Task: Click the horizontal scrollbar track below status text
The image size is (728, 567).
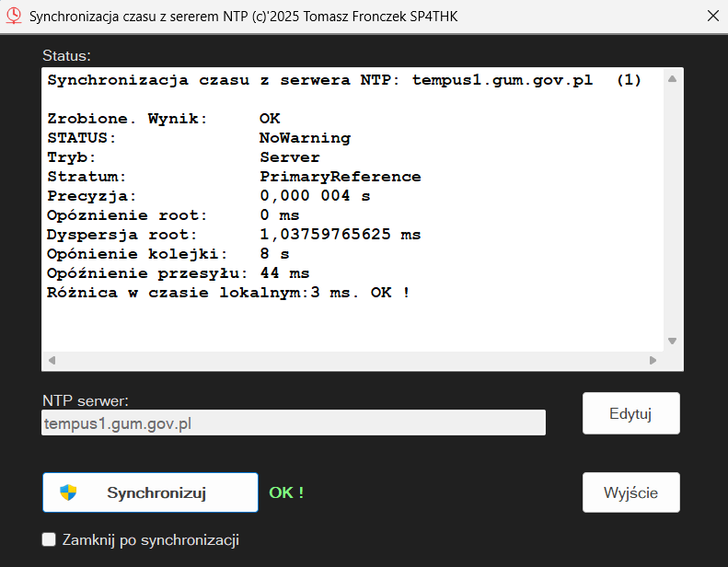Action: click(x=350, y=360)
